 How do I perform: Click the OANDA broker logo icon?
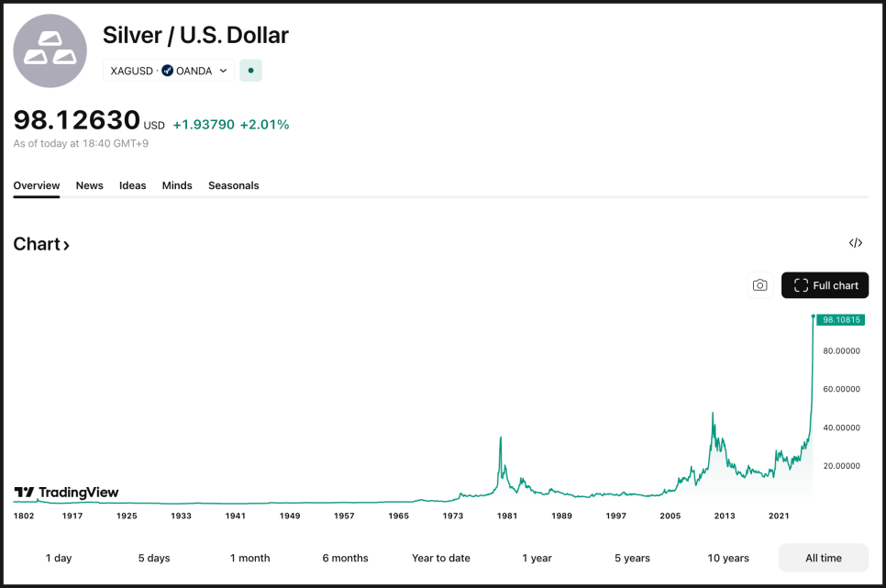tap(168, 71)
